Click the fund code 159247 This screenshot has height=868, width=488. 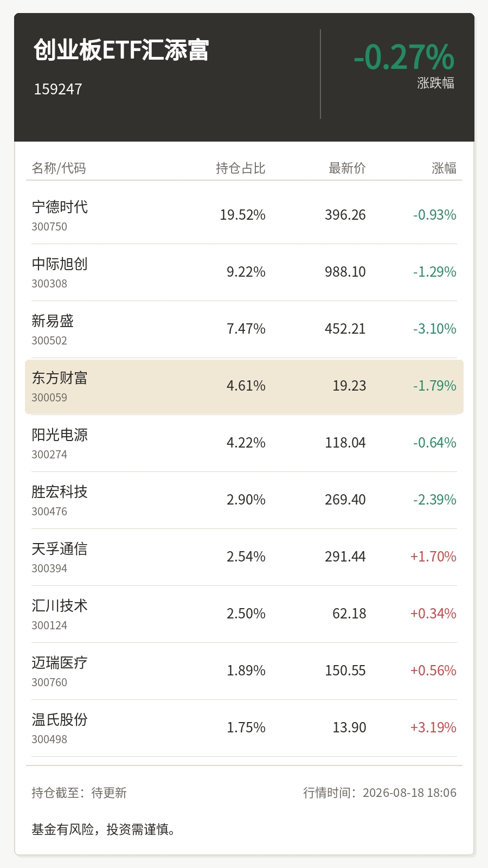pyautogui.click(x=58, y=89)
